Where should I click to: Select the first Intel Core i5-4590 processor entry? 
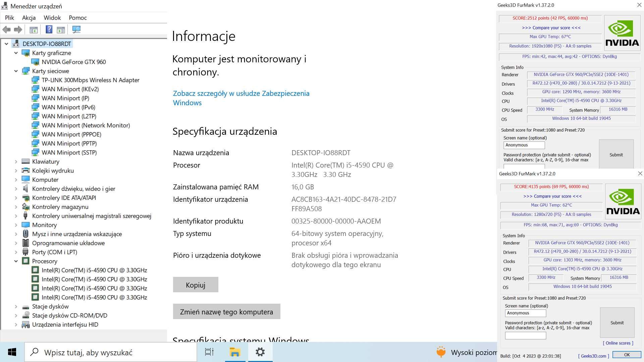click(94, 270)
